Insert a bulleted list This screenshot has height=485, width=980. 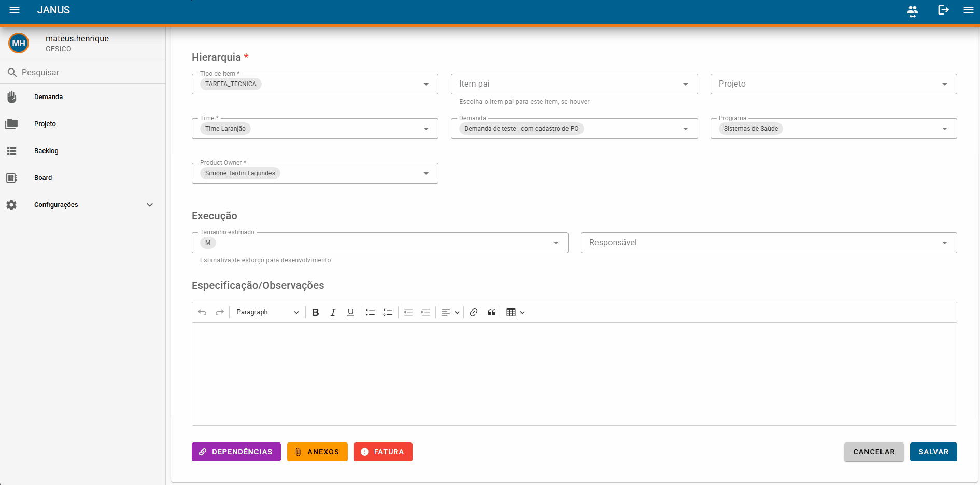pyautogui.click(x=370, y=312)
